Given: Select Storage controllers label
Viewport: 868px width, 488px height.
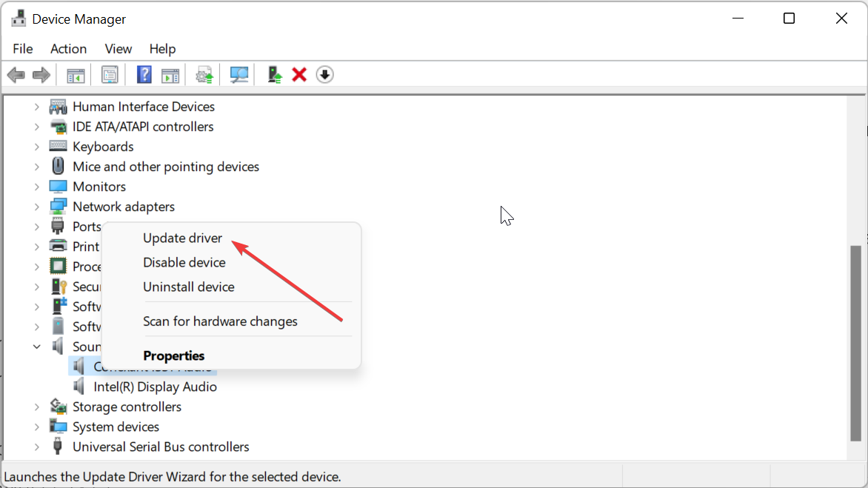Looking at the screenshot, I should click(x=127, y=407).
